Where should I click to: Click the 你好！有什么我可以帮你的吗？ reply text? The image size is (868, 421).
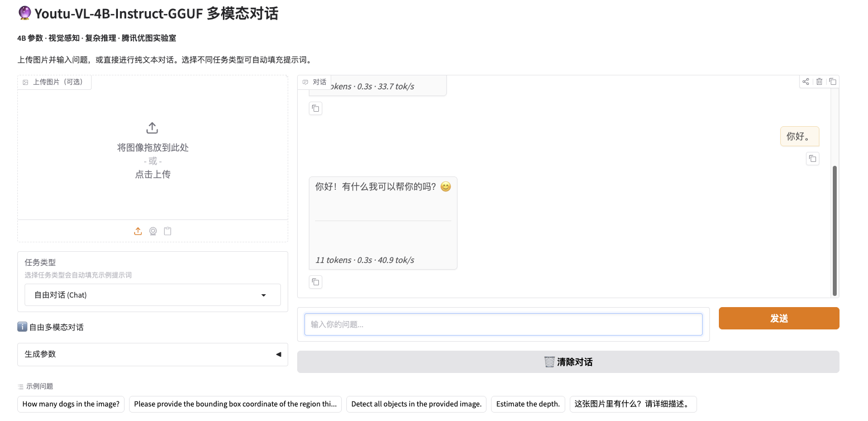point(383,187)
